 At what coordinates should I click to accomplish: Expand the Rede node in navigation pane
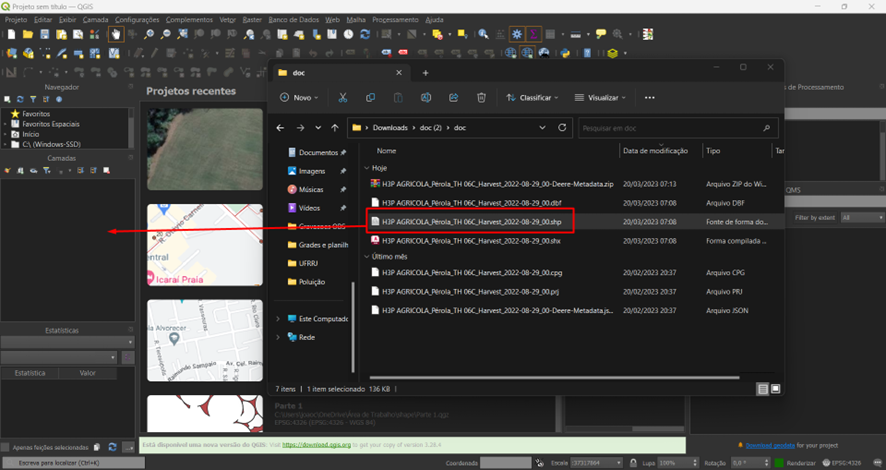click(x=278, y=337)
